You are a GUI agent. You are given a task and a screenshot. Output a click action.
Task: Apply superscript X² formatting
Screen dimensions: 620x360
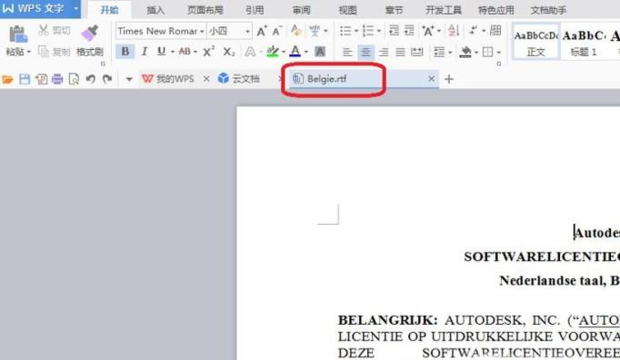coord(208,51)
